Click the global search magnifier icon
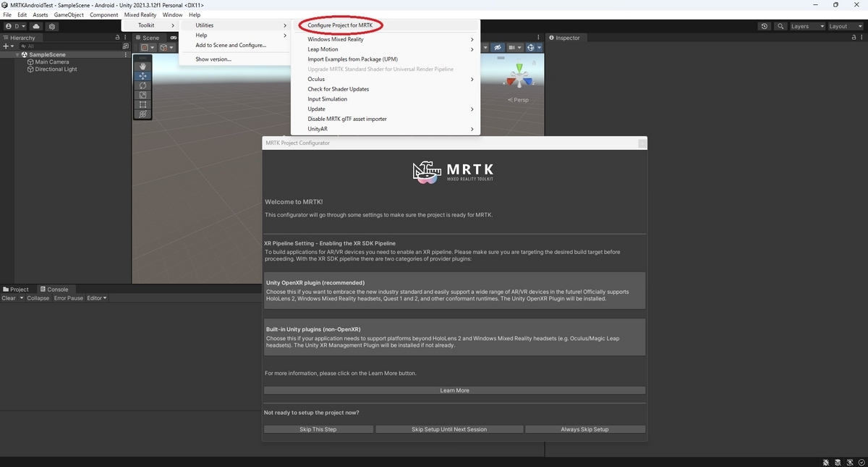 coord(781,26)
